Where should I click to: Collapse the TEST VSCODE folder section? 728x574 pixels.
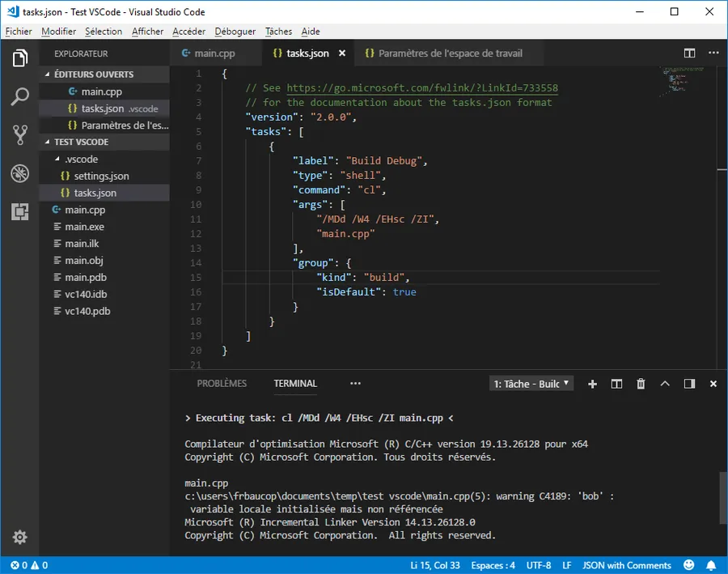(x=104, y=142)
